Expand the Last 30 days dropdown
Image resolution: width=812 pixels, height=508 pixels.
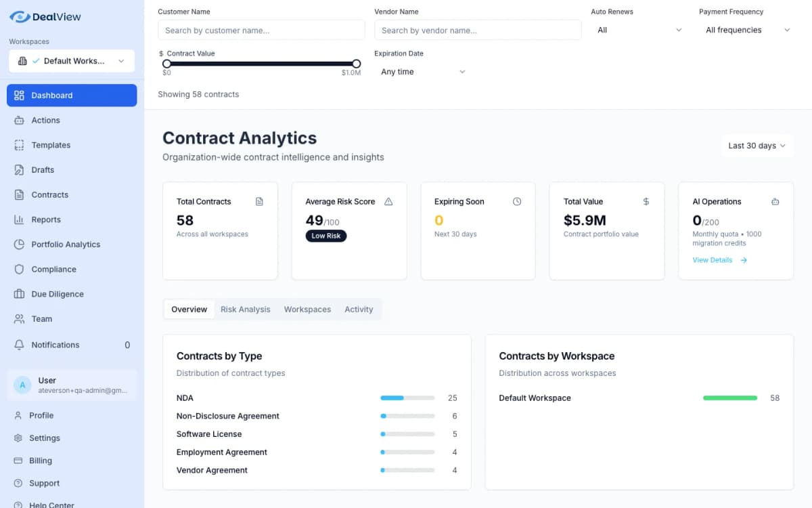(757, 146)
